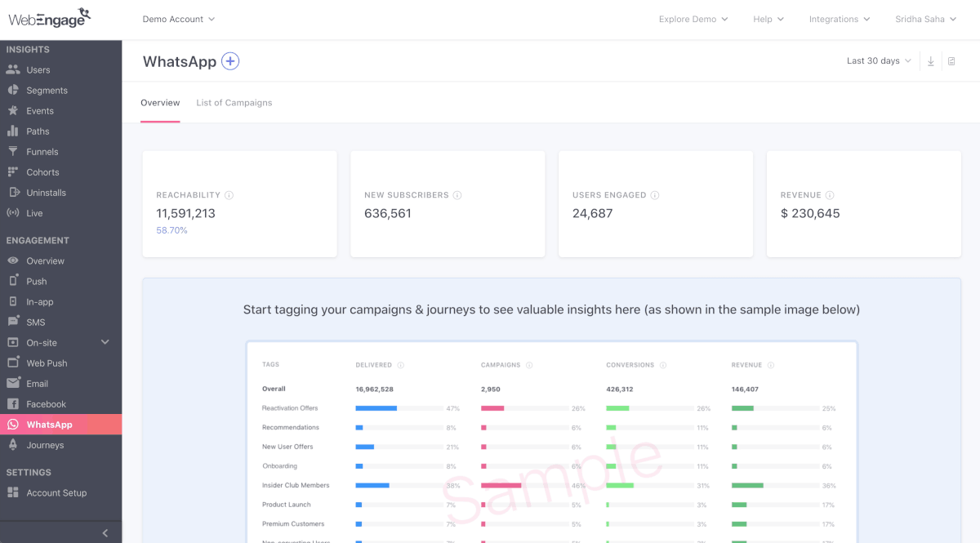Click the users engaged value 24,687

[x=593, y=214]
